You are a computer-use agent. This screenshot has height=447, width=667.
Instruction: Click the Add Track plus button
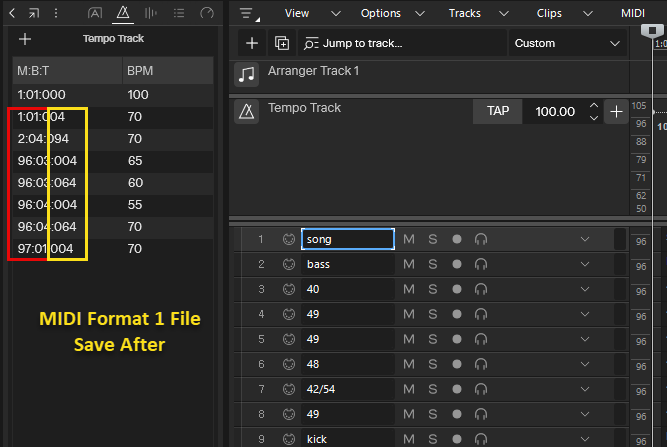click(252, 44)
